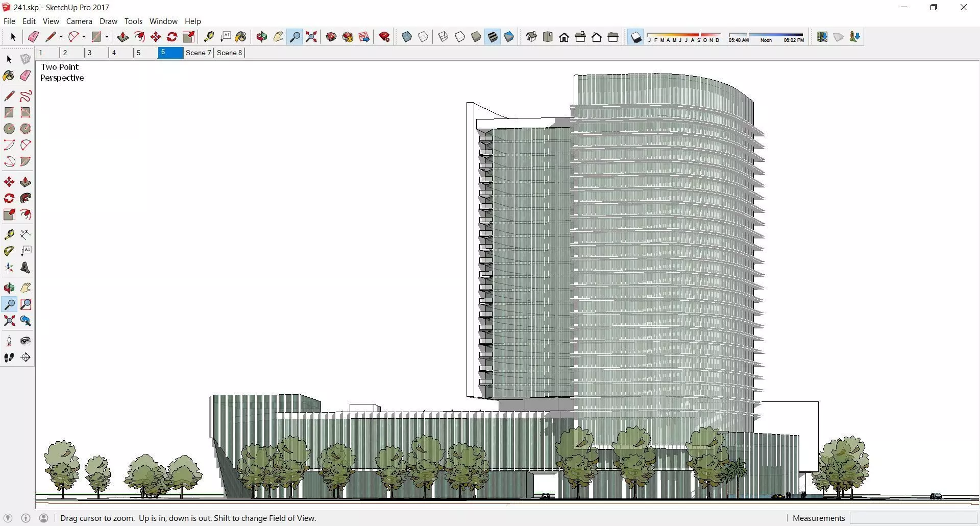Pick the Tape Measure tool in top toolbar
The image size is (980, 526).
pyautogui.click(x=209, y=37)
